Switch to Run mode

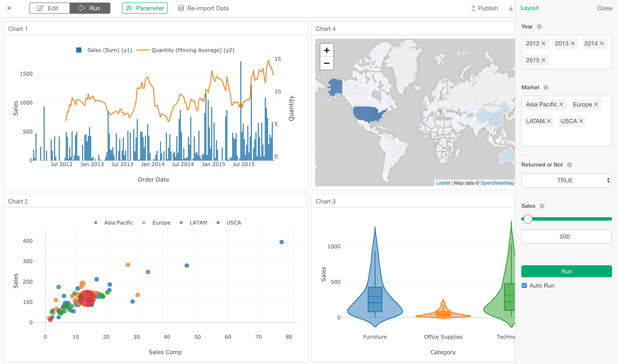click(x=90, y=8)
